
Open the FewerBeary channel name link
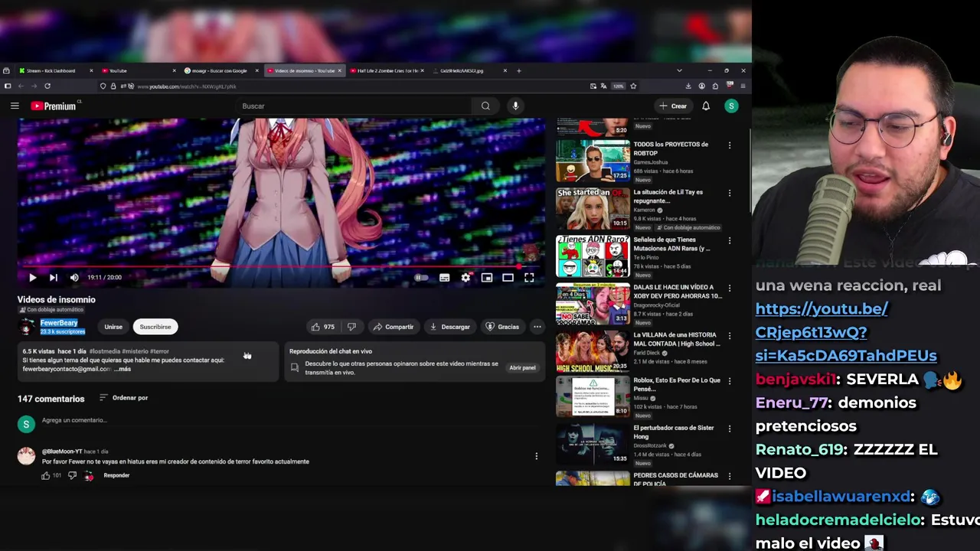pos(59,323)
